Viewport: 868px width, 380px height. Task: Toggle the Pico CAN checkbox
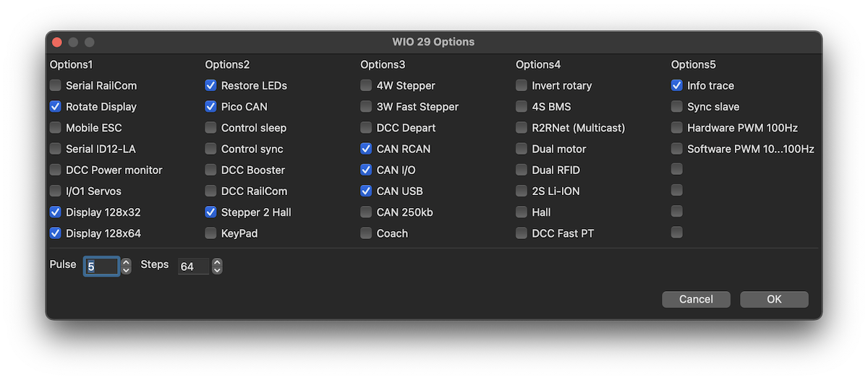(210, 106)
